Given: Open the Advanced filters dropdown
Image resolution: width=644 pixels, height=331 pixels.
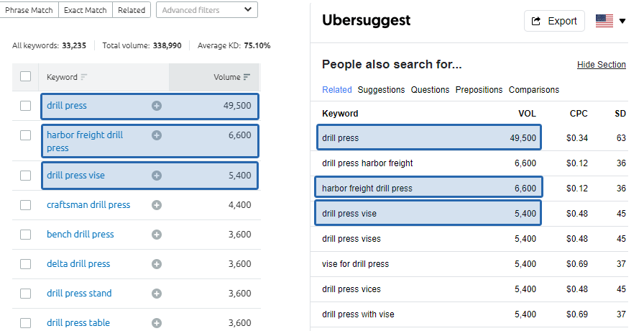Looking at the screenshot, I should pos(207,10).
